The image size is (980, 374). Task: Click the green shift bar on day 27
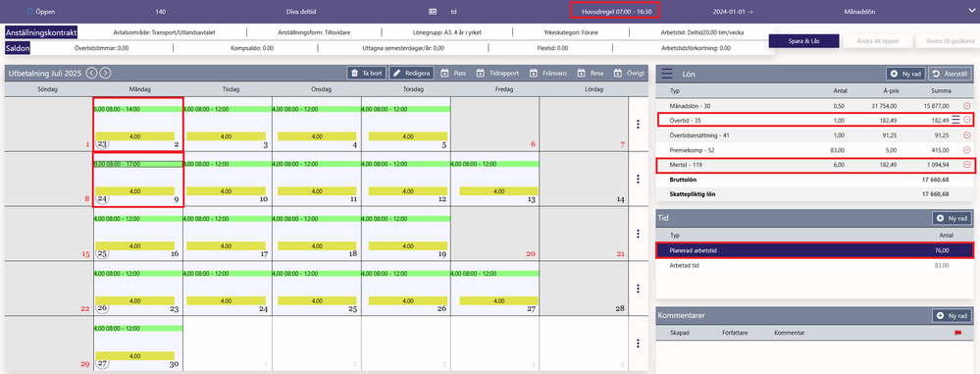(494, 273)
